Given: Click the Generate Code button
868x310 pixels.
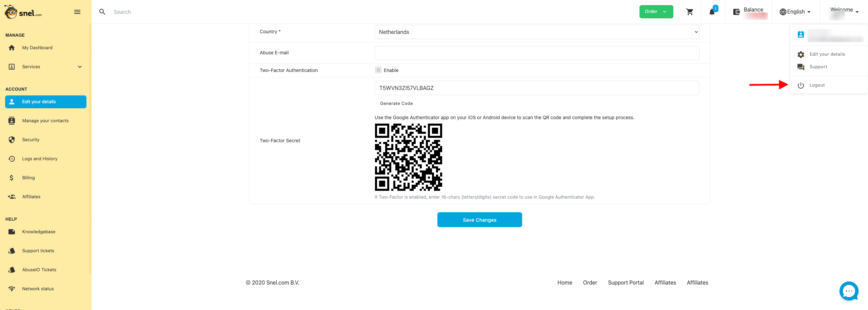Looking at the screenshot, I should (396, 104).
